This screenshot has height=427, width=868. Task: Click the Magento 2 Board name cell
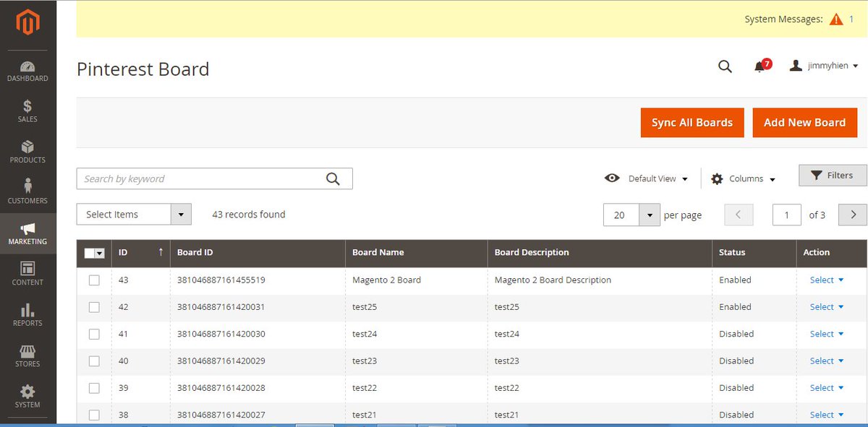pos(386,280)
